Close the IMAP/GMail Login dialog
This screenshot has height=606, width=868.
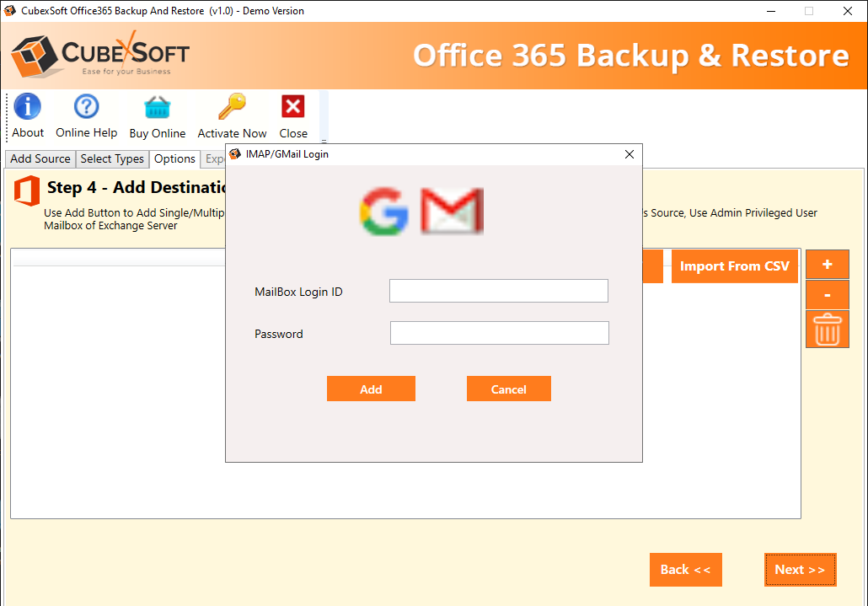coord(630,154)
